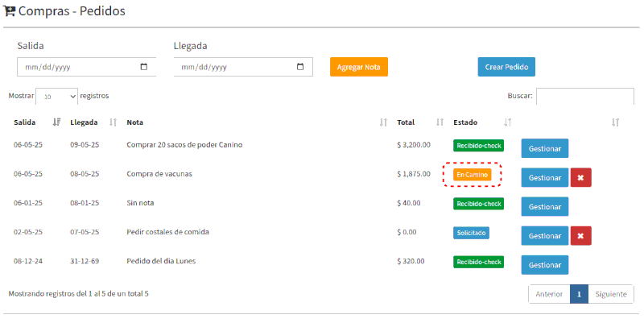
Task: Sort table by Salida column icon
Action: coord(56,122)
